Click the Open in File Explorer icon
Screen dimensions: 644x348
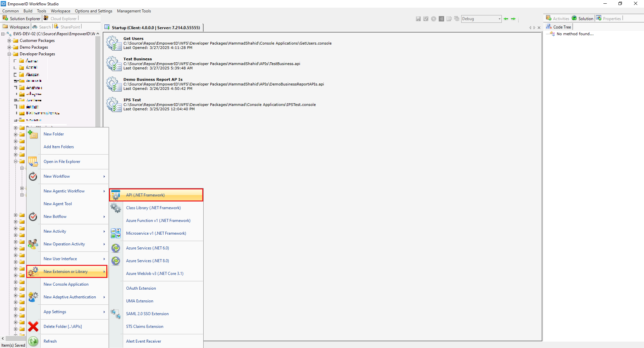click(33, 162)
